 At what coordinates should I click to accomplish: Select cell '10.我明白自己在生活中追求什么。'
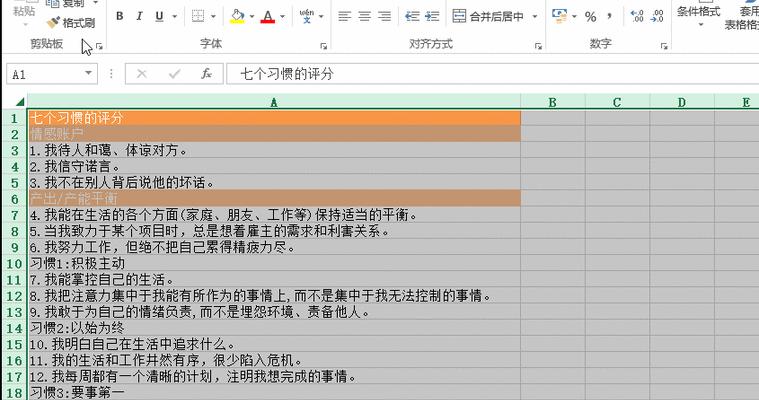pyautogui.click(x=274, y=344)
